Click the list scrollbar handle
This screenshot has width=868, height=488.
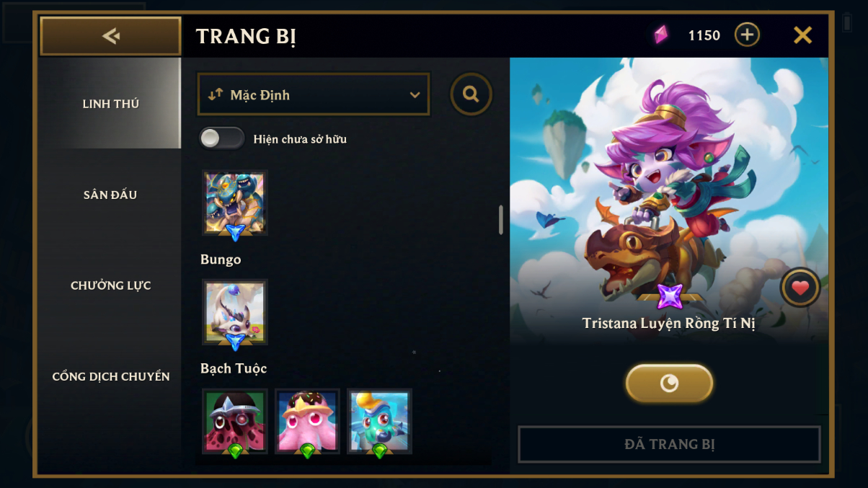pos(501,220)
